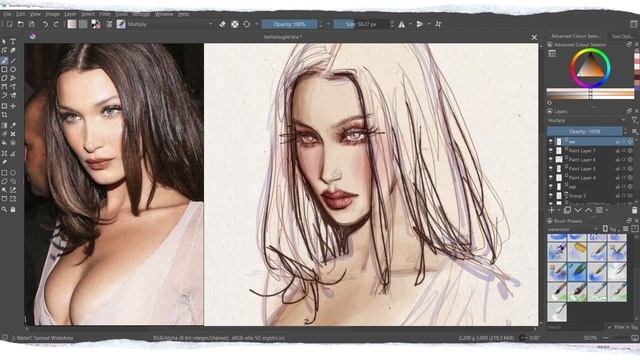The height and width of the screenshot is (360, 640).
Task: Move layer down in the stack
Action: (578, 210)
